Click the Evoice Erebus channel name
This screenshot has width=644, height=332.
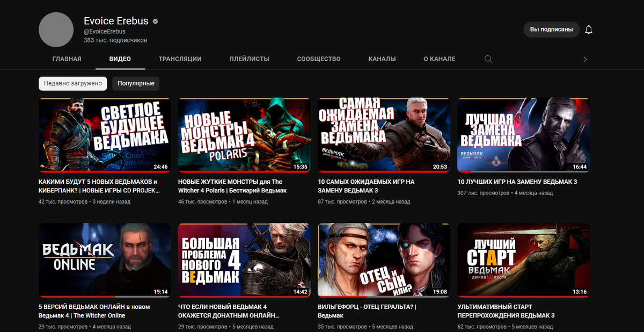(116, 21)
